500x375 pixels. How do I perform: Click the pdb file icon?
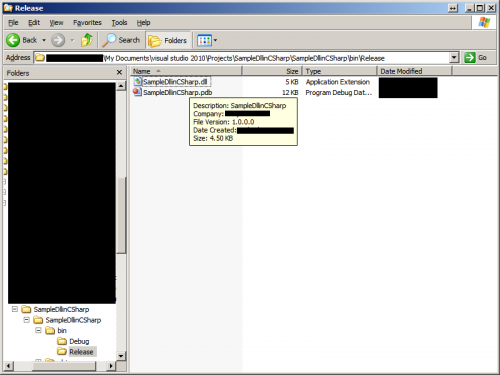pyautogui.click(x=137, y=92)
